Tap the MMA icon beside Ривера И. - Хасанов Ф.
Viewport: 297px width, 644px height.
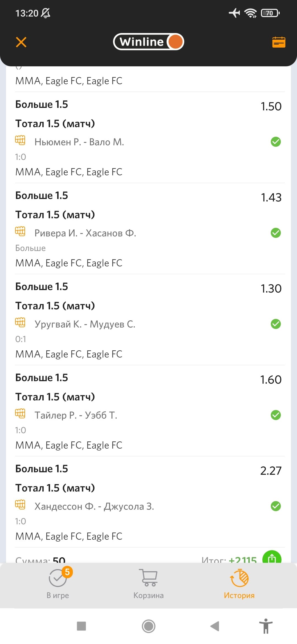(20, 231)
